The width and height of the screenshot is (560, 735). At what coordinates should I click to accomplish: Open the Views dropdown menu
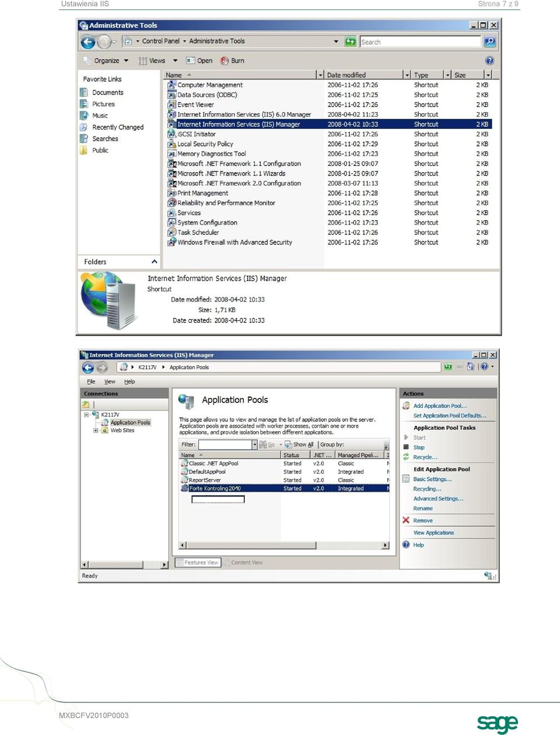click(157, 61)
